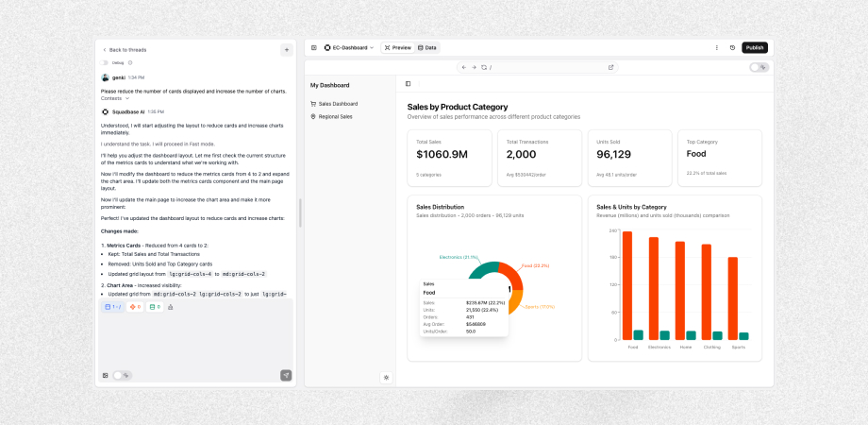Open the three-dot more options menu
This screenshot has width=868, height=425.
(717, 47)
